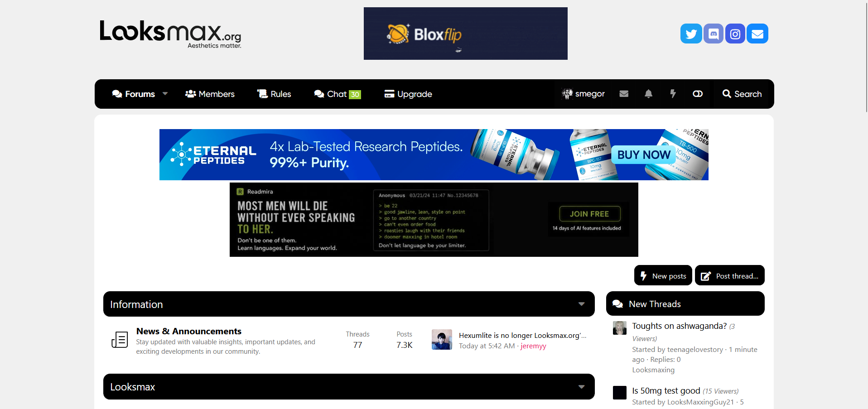
Task: Click the Search field in navbar
Action: 742,94
